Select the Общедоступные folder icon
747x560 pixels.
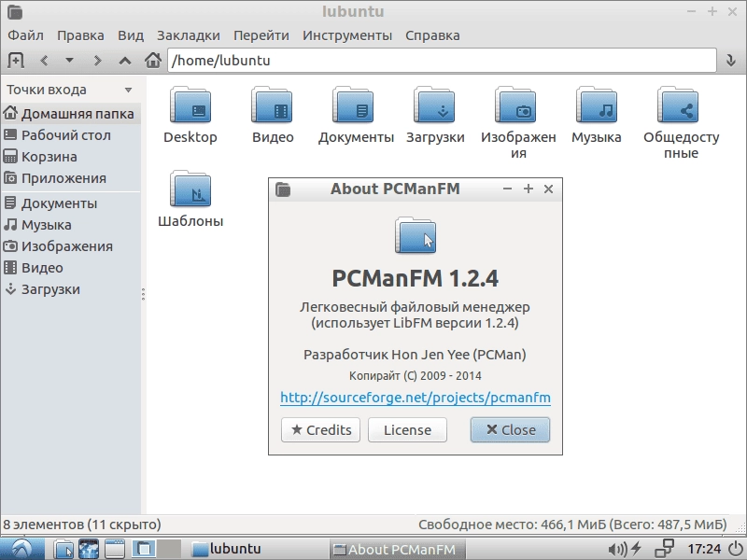point(678,105)
